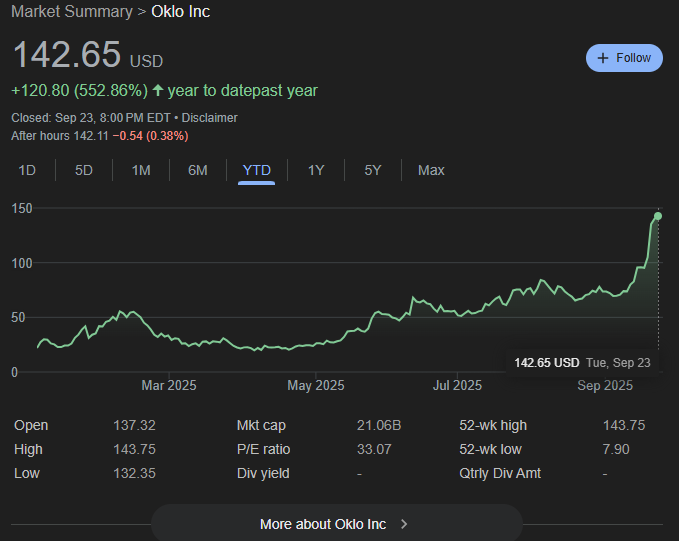Click the Mar 2025 axis label
679x541 pixels.
click(x=169, y=386)
